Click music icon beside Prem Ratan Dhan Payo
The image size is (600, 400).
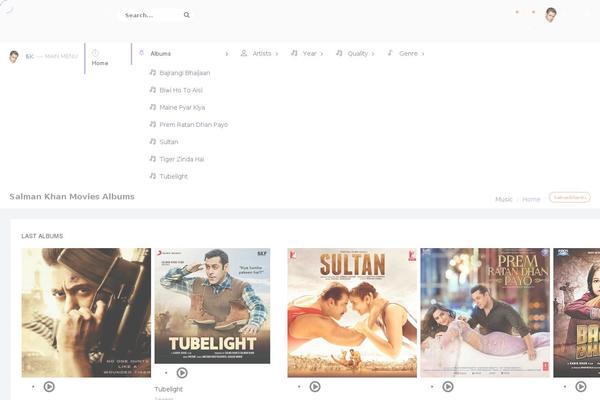pyautogui.click(x=153, y=124)
